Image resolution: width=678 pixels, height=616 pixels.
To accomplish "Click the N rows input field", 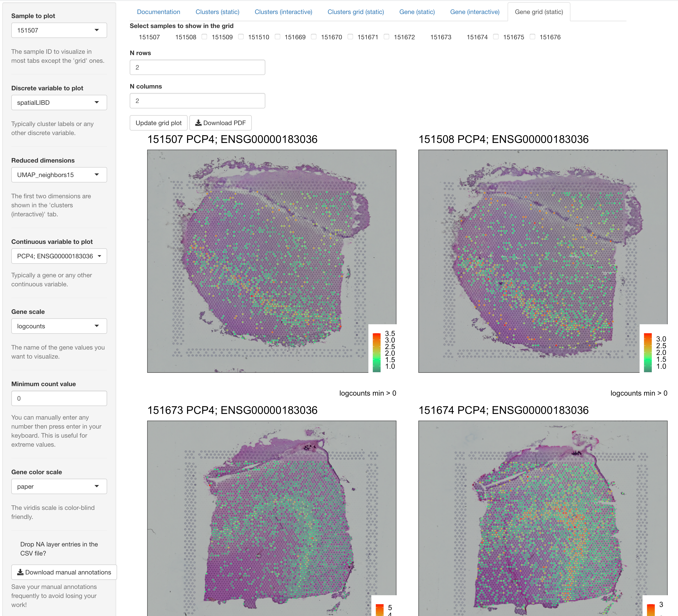I will (197, 67).
